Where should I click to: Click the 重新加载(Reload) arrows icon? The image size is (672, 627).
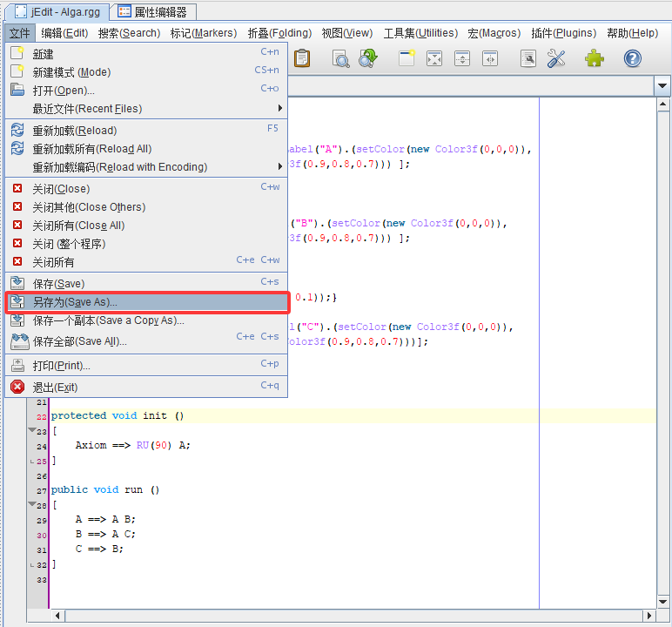[x=17, y=130]
